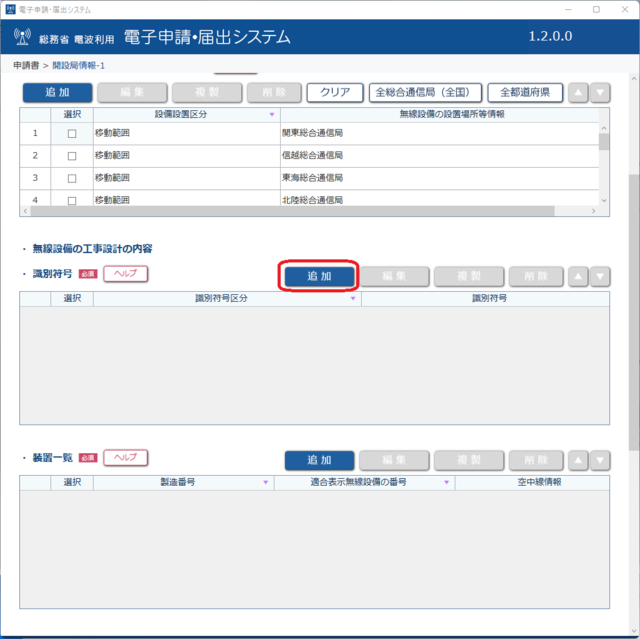
Task: Click the down arrow for 装置一覧 list
Action: click(600, 460)
